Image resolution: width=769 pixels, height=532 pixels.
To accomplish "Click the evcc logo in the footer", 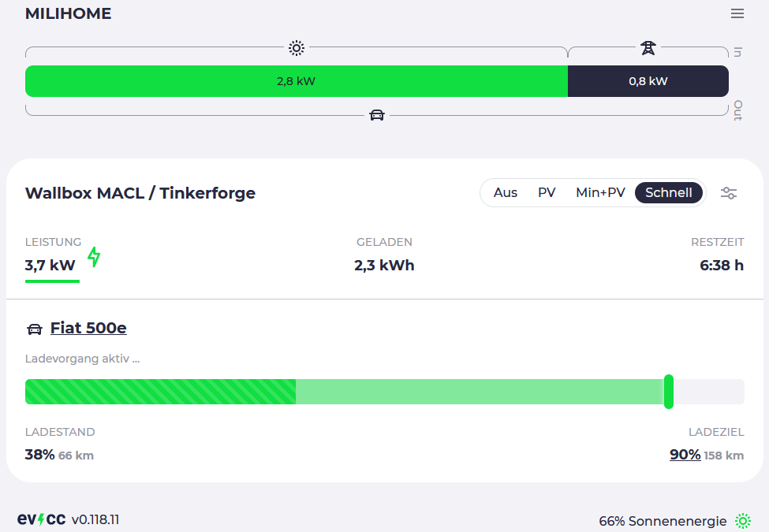I will click(42, 519).
